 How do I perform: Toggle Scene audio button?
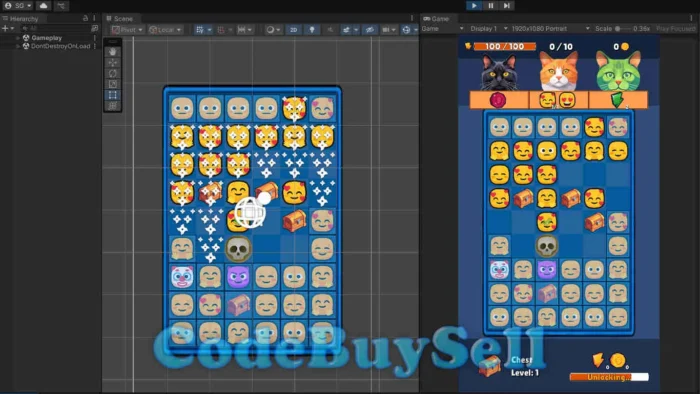tap(330, 29)
